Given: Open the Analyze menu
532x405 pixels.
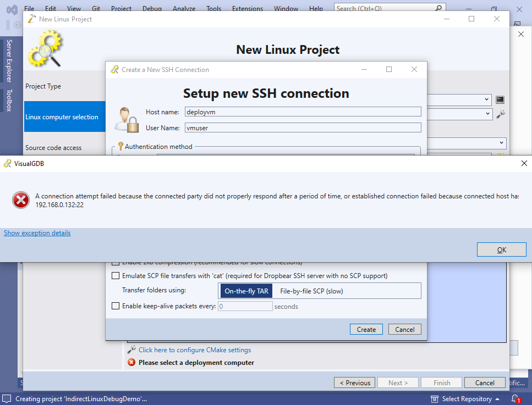Looking at the screenshot, I should pos(184,8).
